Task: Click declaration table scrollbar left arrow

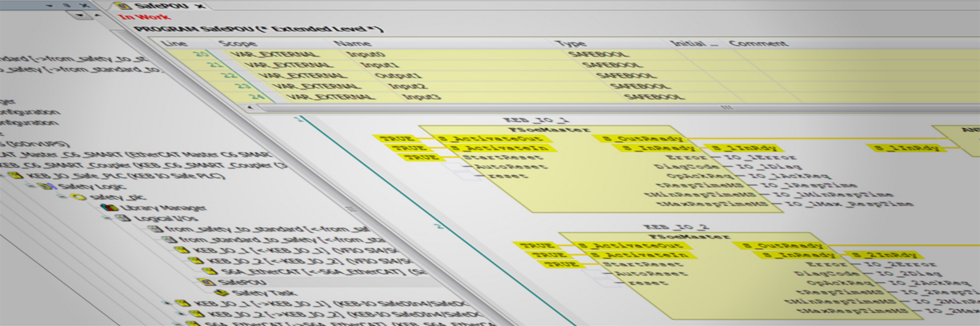Action: (x=249, y=107)
